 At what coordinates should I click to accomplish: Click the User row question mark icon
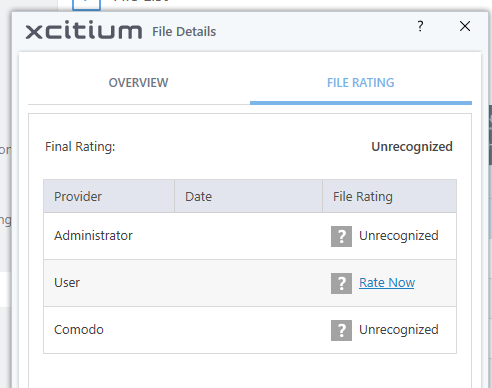tap(341, 283)
